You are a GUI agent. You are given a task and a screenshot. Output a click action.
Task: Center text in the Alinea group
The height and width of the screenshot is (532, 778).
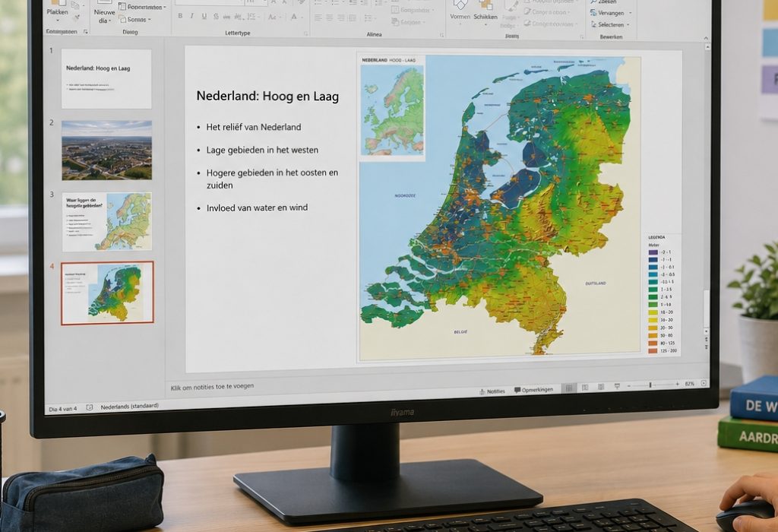pyautogui.click(x=330, y=18)
